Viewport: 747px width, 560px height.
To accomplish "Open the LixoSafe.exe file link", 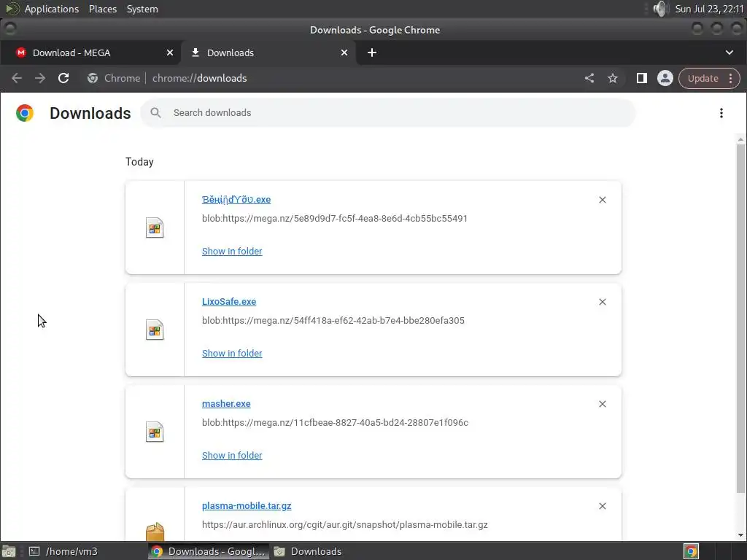I will 229,301.
